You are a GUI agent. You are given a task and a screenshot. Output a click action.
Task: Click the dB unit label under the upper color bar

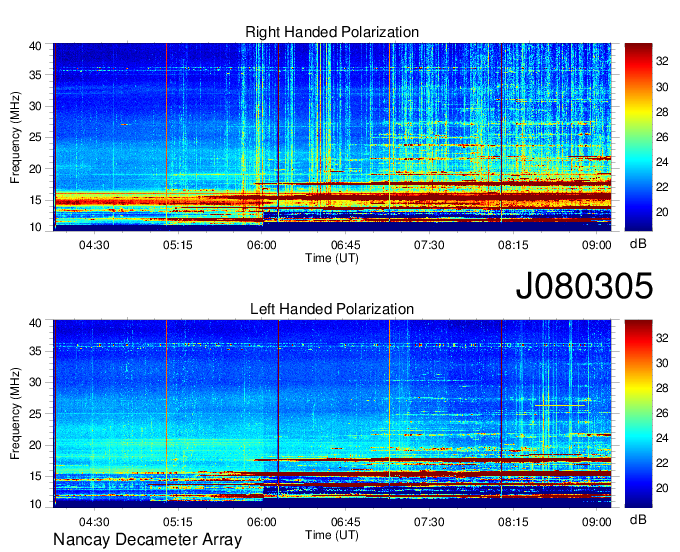638,244
